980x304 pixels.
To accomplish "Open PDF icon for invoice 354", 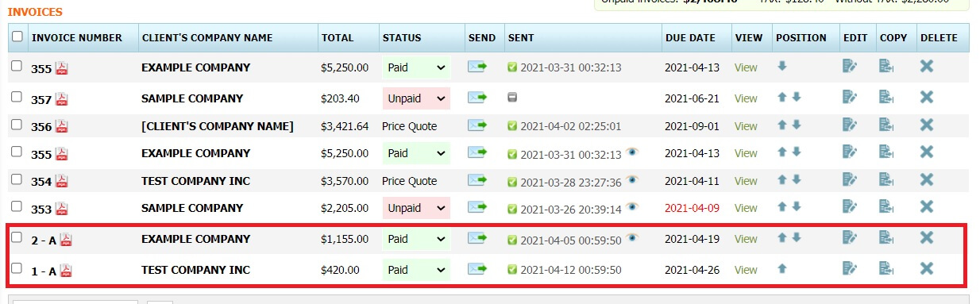I will pos(62,181).
